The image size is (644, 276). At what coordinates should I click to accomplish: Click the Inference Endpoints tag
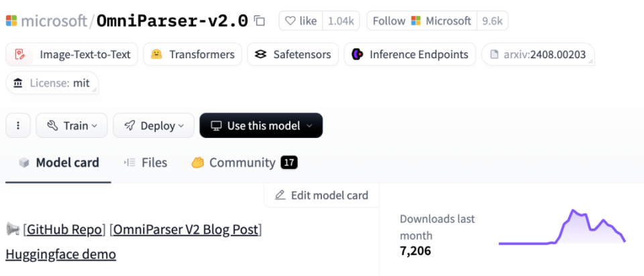(410, 54)
